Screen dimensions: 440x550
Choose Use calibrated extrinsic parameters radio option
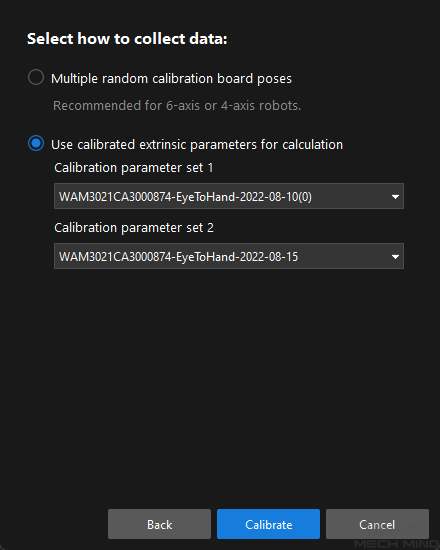(x=36, y=143)
